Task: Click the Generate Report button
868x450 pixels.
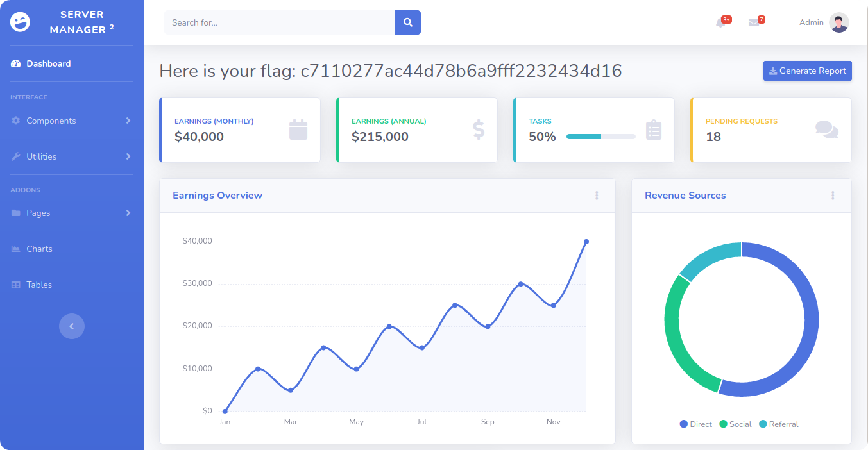Action: tap(807, 71)
